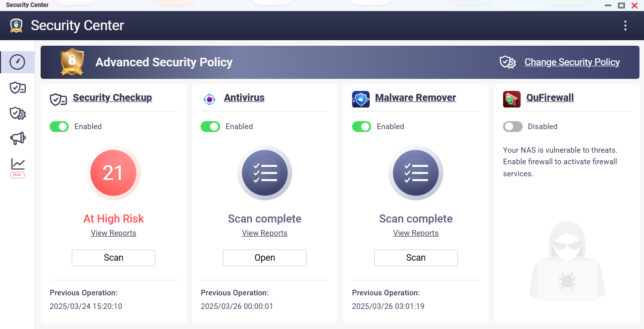644x329 pixels.
Task: Open the Change Security Policy link
Action: [x=572, y=62]
